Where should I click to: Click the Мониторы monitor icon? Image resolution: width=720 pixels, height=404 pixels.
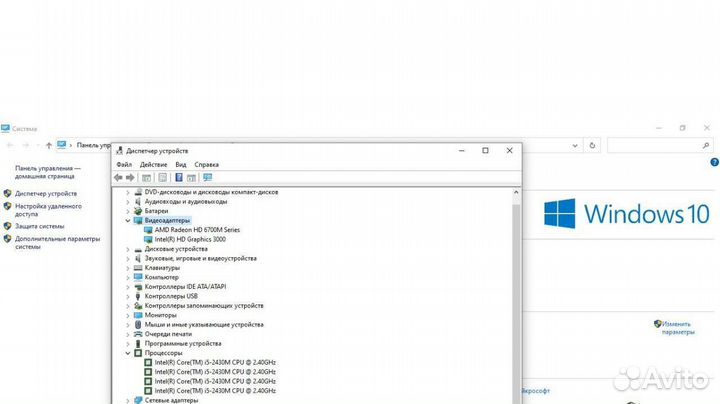click(138, 315)
